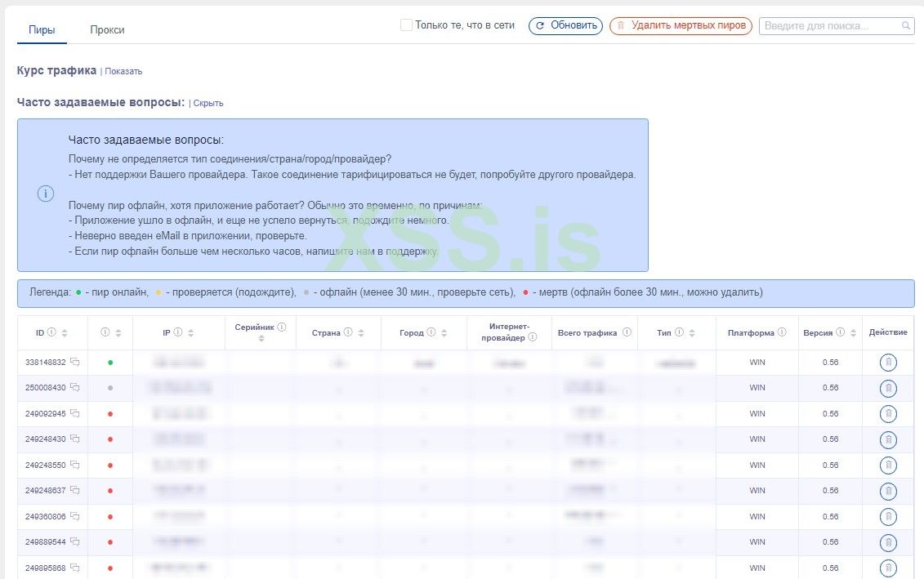Image resolution: width=924 pixels, height=579 pixels.
Task: Click the Действие column header
Action: 888,332
